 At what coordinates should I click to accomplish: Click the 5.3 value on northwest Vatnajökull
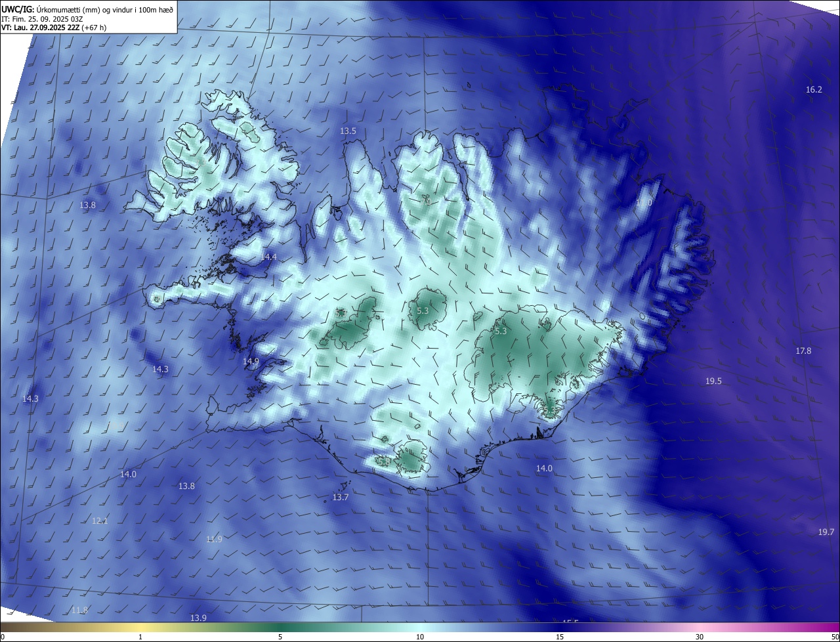point(501,332)
